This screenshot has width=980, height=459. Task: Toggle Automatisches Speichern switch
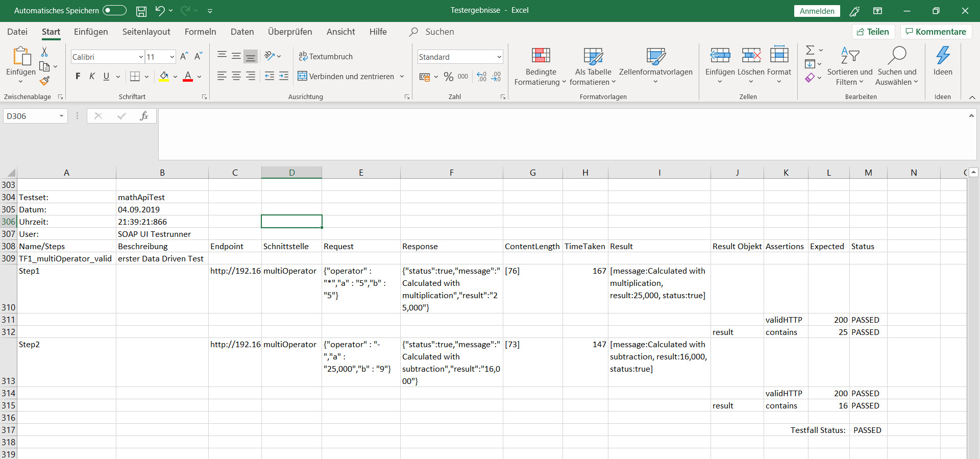pos(114,10)
